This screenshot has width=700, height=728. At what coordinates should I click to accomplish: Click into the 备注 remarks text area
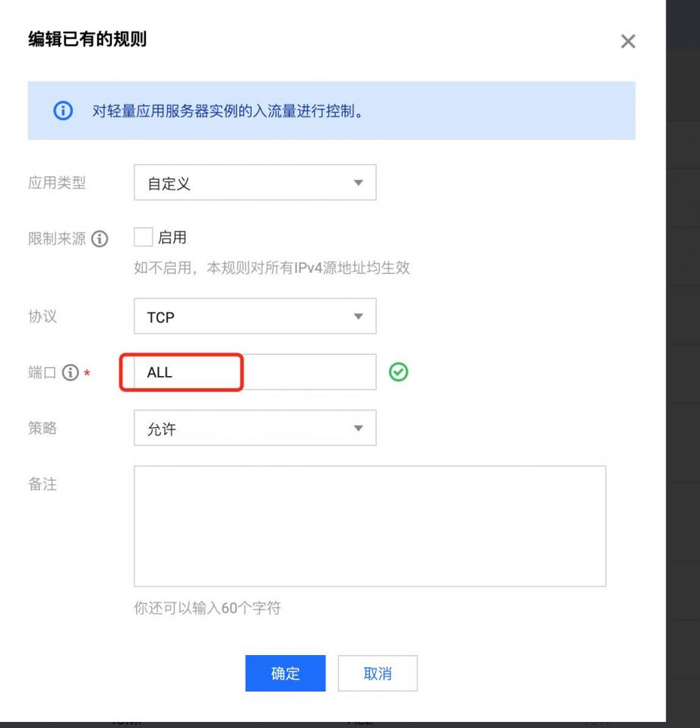369,526
